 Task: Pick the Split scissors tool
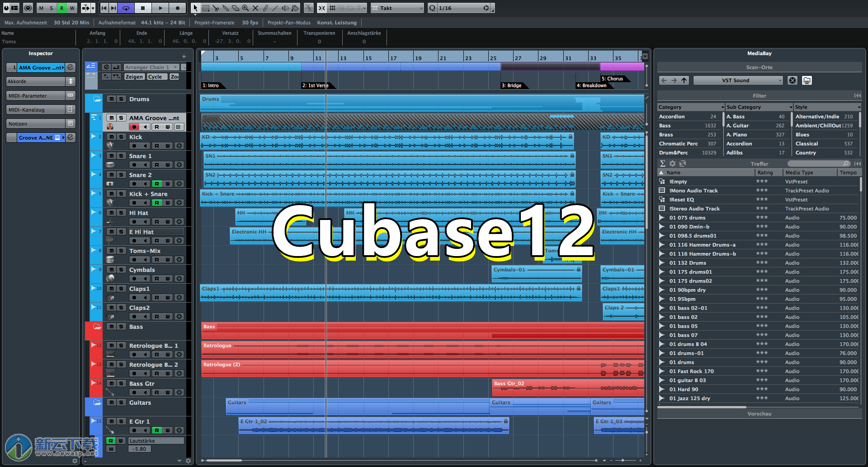(216, 8)
